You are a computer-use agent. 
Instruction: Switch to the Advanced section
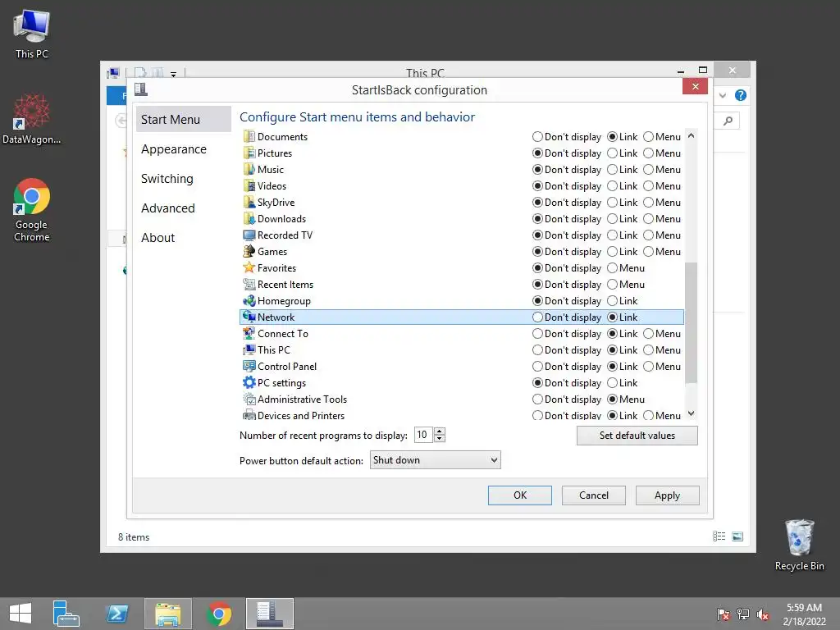(167, 208)
